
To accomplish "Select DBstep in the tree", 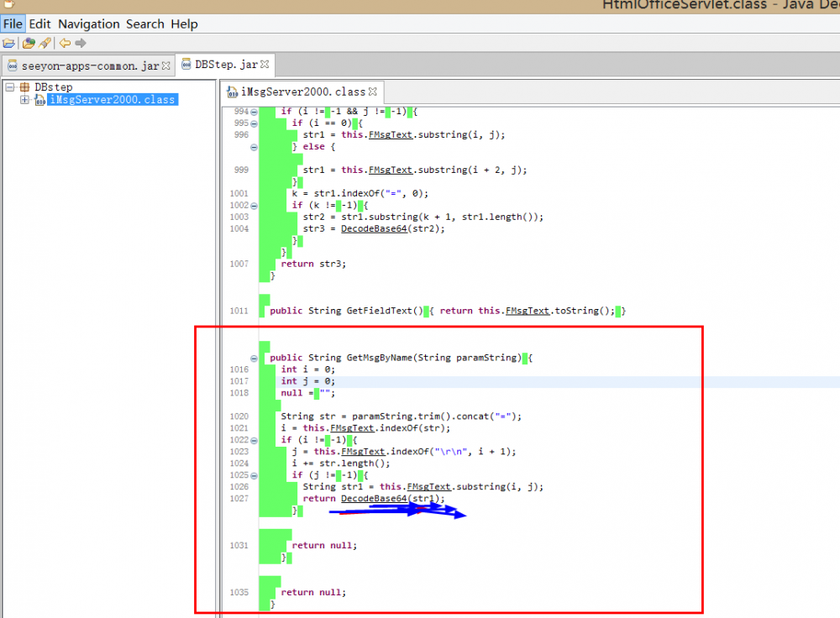I will [54, 86].
